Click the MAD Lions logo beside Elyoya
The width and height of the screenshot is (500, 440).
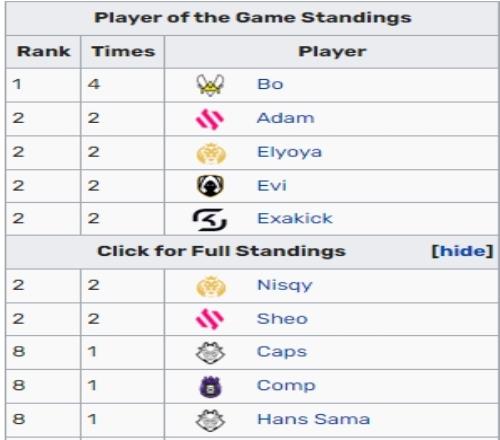211,153
